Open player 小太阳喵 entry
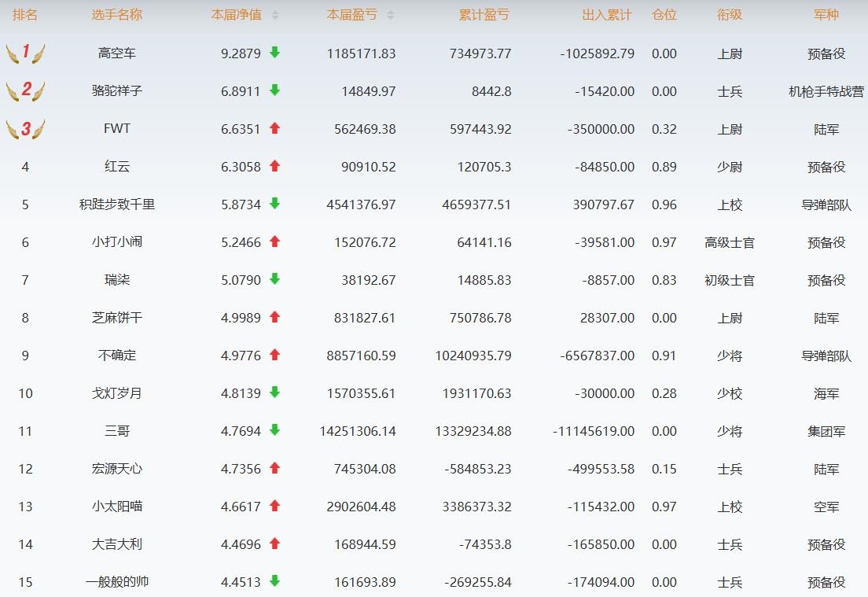This screenshot has width=868, height=597. coord(117,507)
